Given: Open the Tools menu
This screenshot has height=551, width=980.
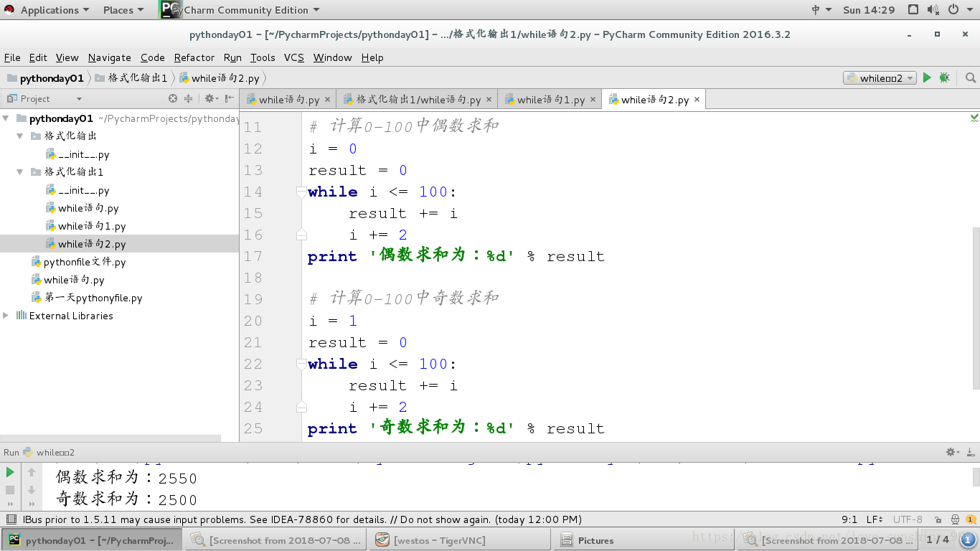Looking at the screenshot, I should tap(263, 57).
